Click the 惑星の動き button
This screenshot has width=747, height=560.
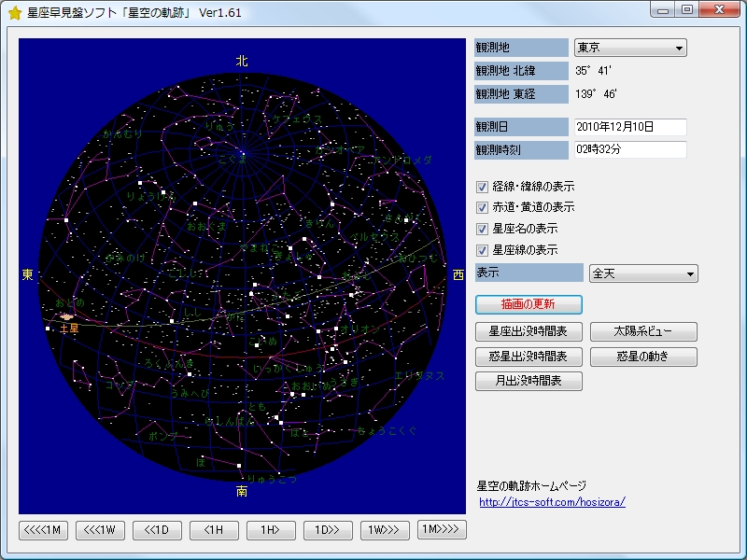643,357
